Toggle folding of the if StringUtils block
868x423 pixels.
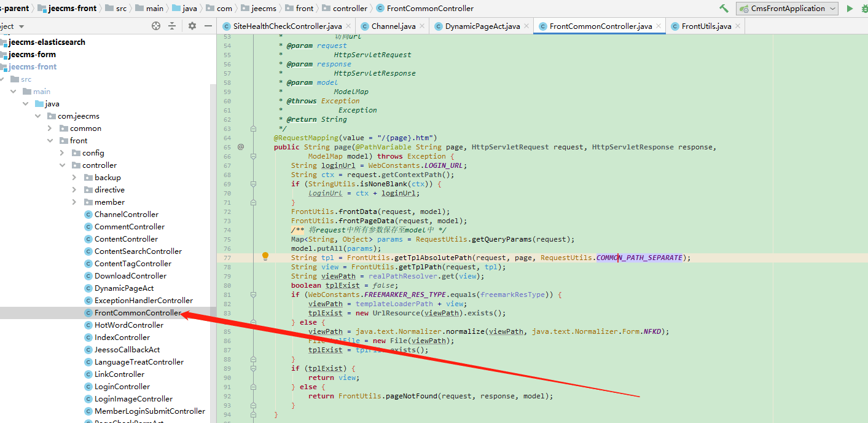[253, 184]
